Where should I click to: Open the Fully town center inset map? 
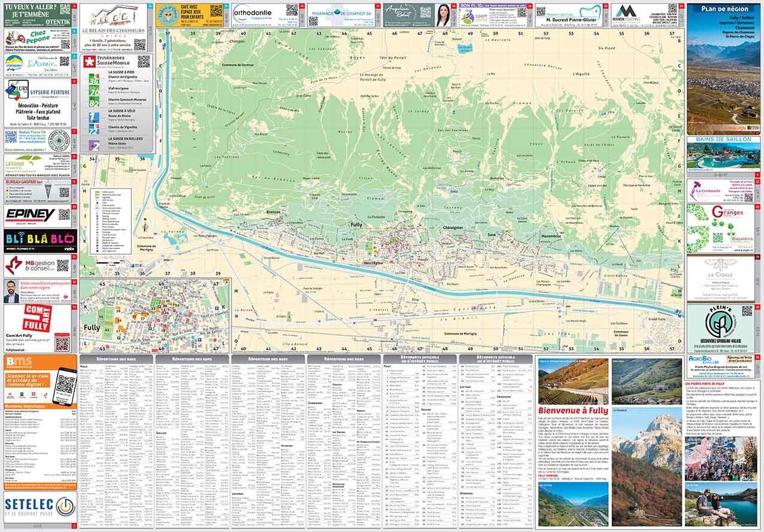[154, 315]
